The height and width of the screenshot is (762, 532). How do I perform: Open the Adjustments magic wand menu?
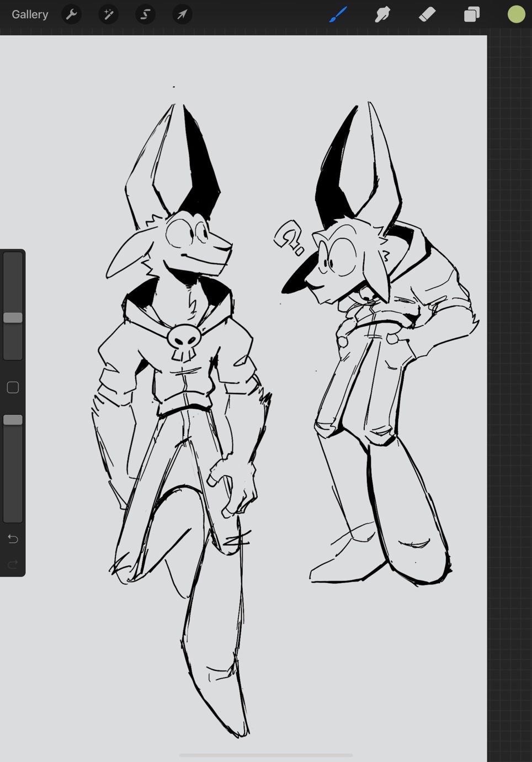(x=108, y=14)
